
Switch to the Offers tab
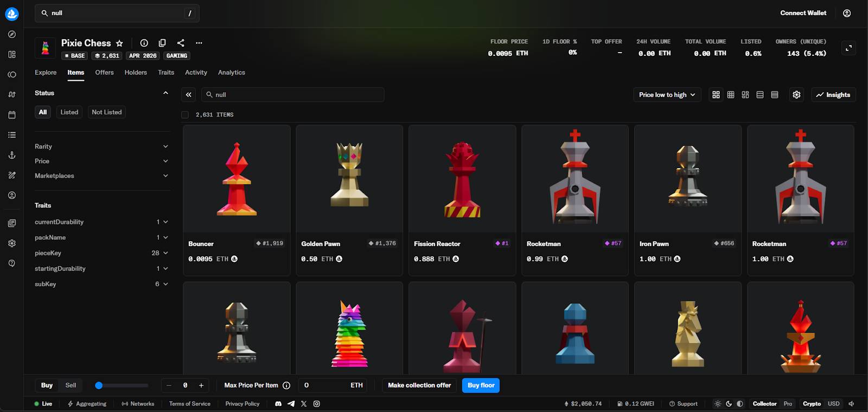[104, 73]
